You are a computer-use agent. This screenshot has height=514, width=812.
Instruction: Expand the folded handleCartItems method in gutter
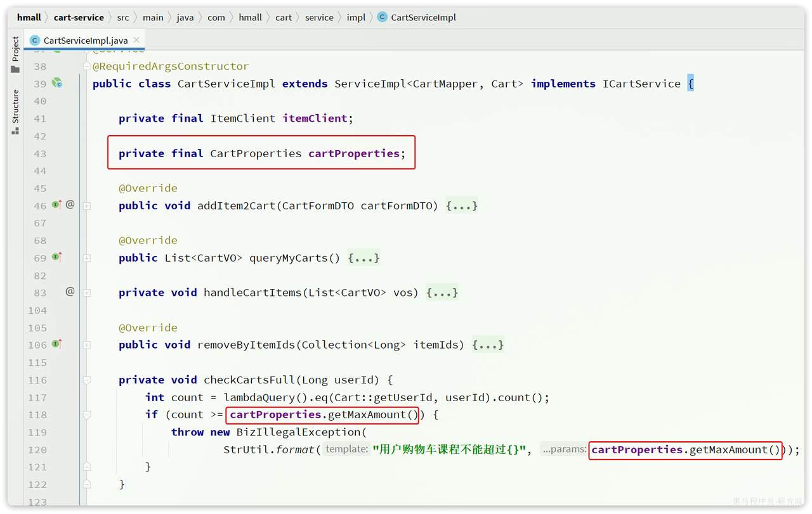(87, 293)
